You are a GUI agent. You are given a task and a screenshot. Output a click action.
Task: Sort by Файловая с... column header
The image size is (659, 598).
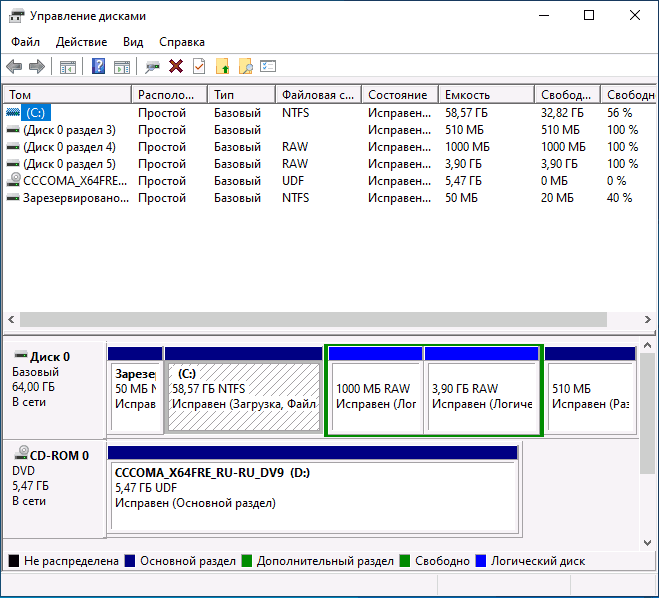[319, 95]
